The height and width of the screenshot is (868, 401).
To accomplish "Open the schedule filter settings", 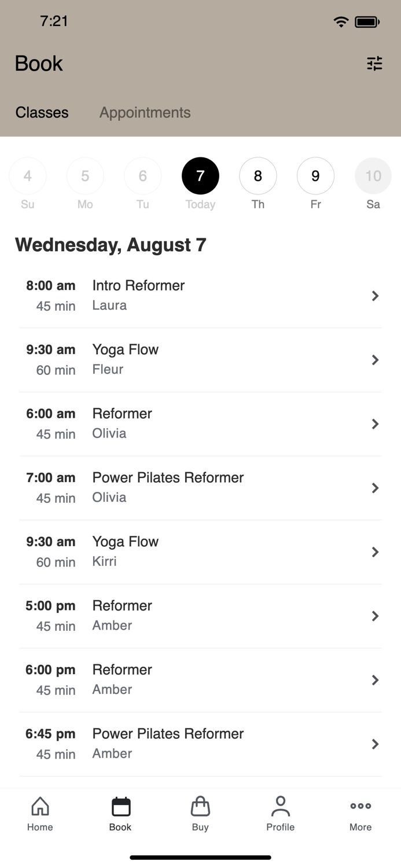I will coord(375,64).
